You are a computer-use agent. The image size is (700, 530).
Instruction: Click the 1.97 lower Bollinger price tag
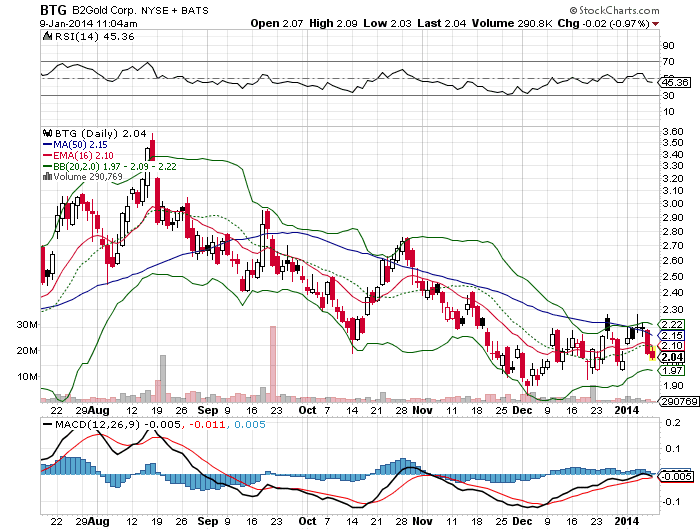(672, 370)
